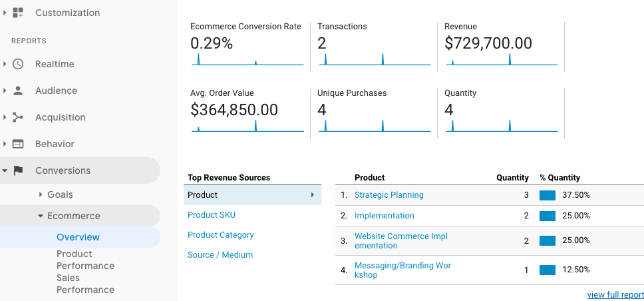Click the Product column header
This screenshot has height=301, width=644.
pyautogui.click(x=370, y=178)
